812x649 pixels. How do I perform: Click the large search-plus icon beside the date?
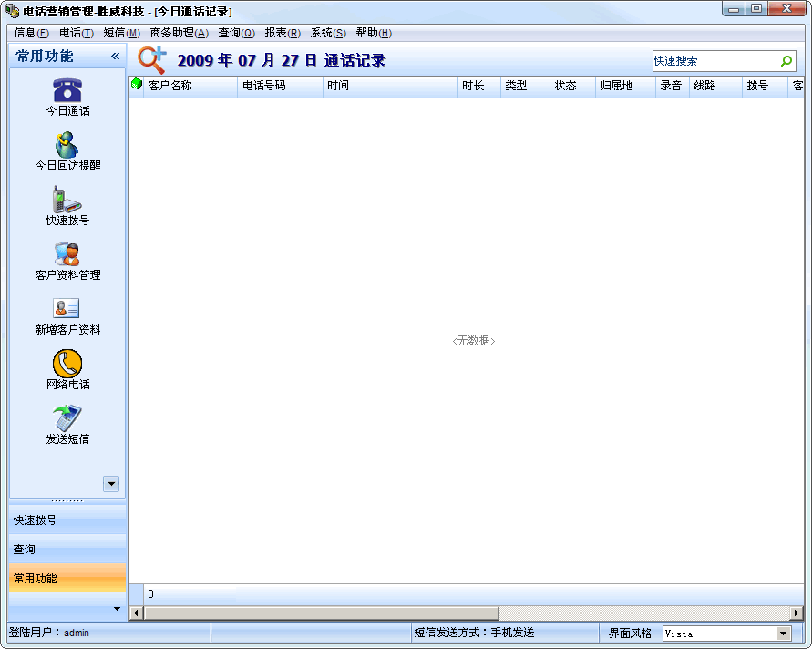(x=151, y=59)
